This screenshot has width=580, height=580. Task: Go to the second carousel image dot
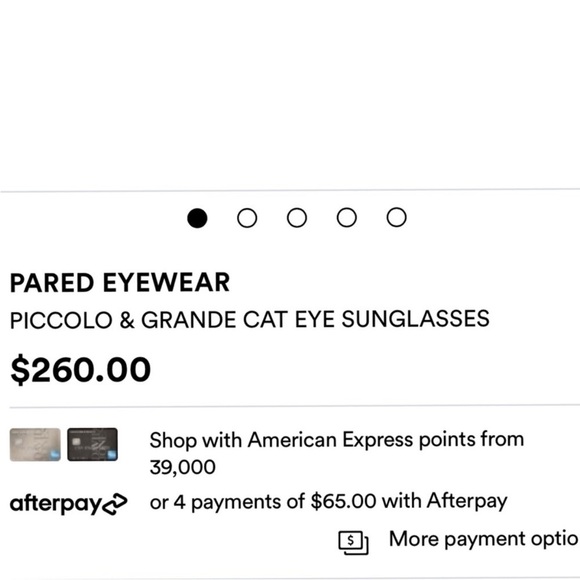tap(247, 218)
